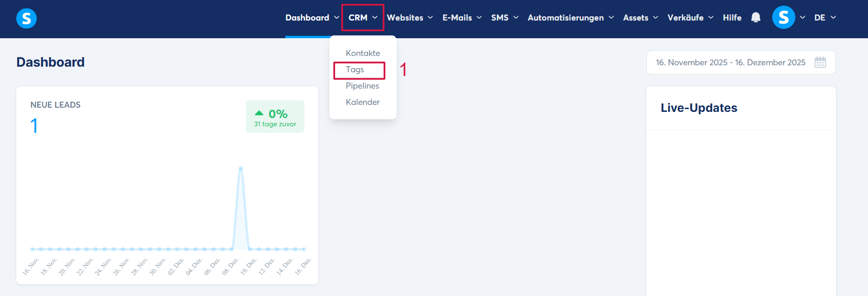Expand the Dashboard menu chevron
Screen dimensions: 868x296
tap(336, 18)
